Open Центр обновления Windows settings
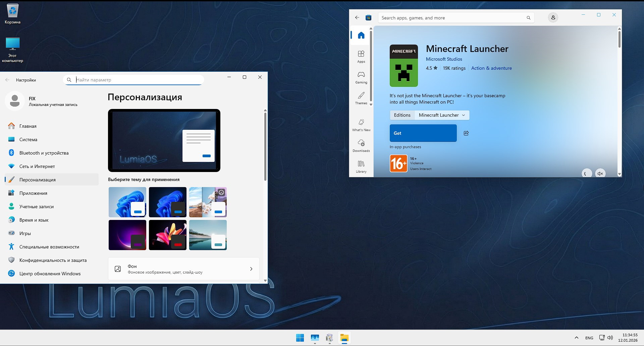 (x=50, y=273)
